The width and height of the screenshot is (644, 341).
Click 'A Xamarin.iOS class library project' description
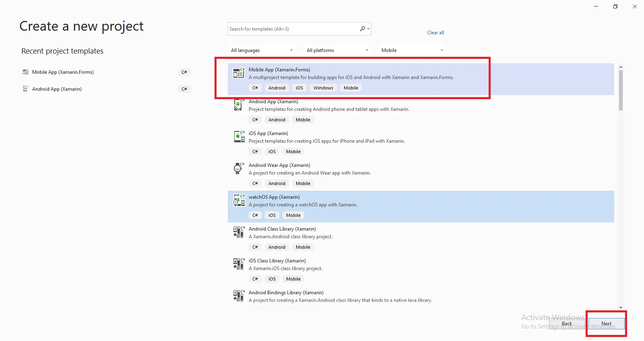(285, 268)
